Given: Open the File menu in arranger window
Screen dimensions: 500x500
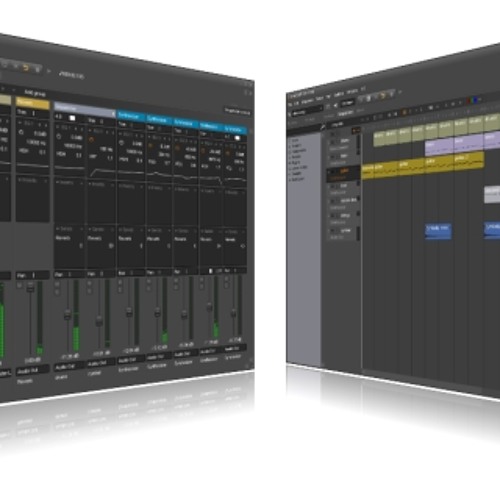Looking at the screenshot, I should click(290, 104).
